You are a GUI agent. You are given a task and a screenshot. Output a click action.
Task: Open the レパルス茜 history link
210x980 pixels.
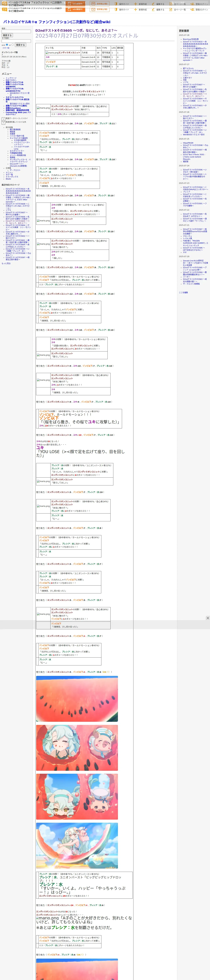pos(188,238)
